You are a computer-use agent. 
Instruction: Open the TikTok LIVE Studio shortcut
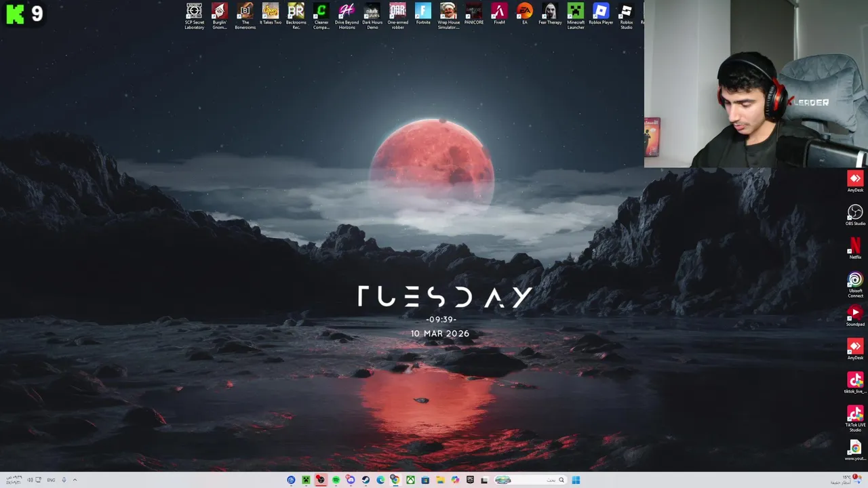click(x=855, y=419)
